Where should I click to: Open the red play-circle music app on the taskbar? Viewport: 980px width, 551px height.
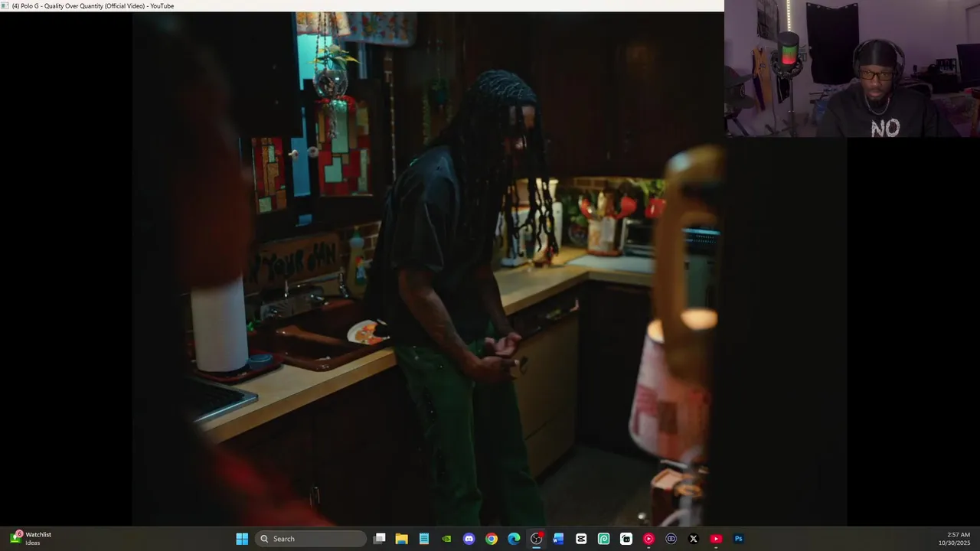pos(648,539)
